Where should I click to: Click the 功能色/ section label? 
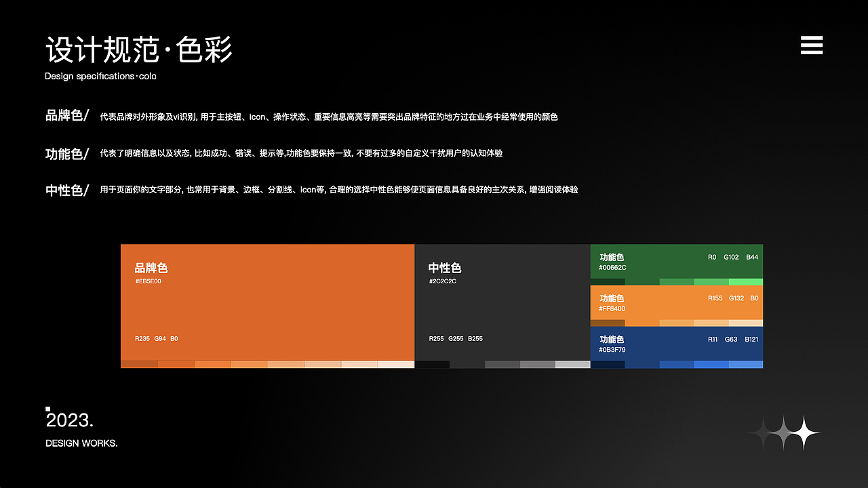point(67,153)
